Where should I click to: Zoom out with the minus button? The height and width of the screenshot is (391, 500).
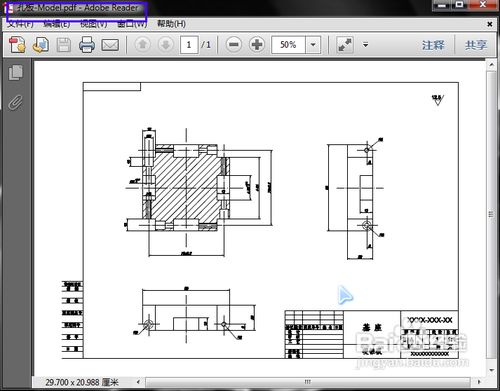[x=234, y=44]
